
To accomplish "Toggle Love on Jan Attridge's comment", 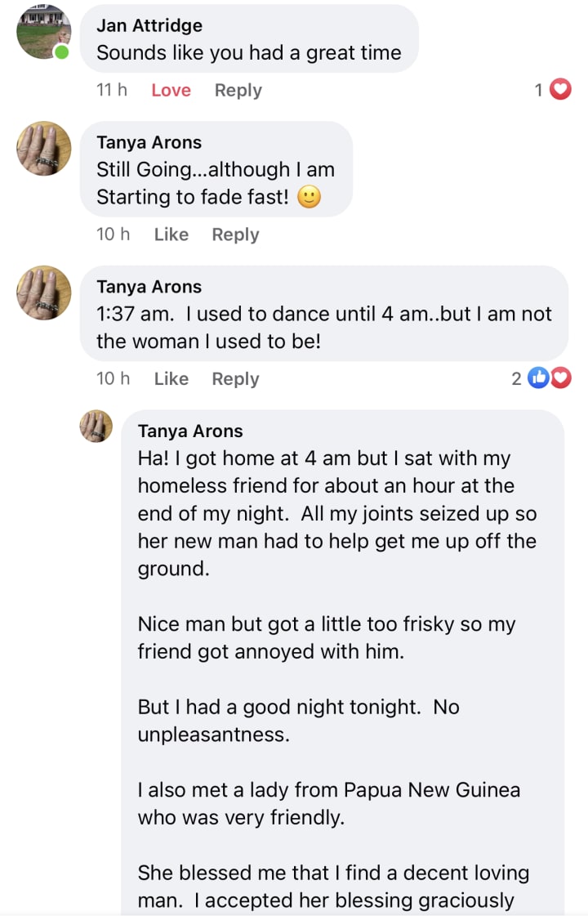I will (171, 91).
